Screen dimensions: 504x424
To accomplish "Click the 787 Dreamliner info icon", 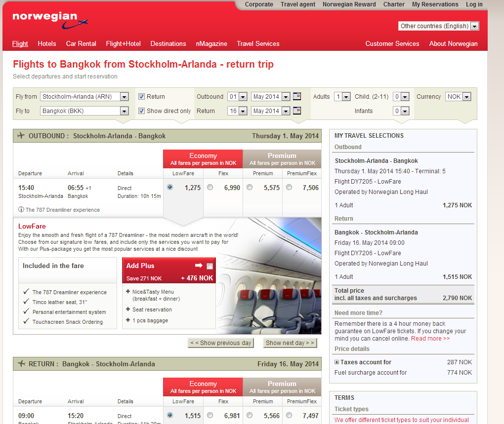I will (21, 210).
